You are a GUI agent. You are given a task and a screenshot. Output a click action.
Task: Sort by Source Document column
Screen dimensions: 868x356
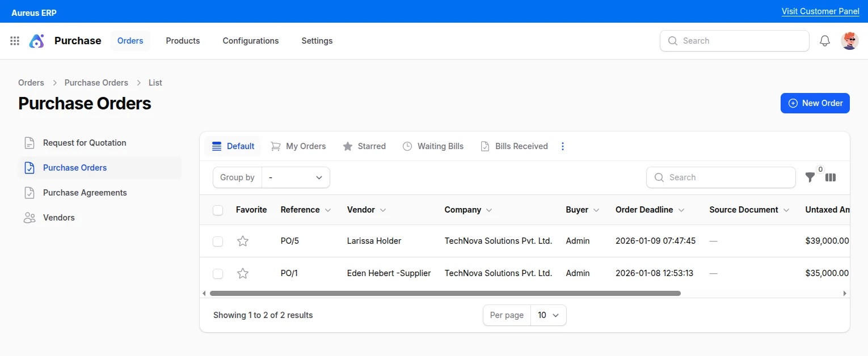(x=749, y=210)
